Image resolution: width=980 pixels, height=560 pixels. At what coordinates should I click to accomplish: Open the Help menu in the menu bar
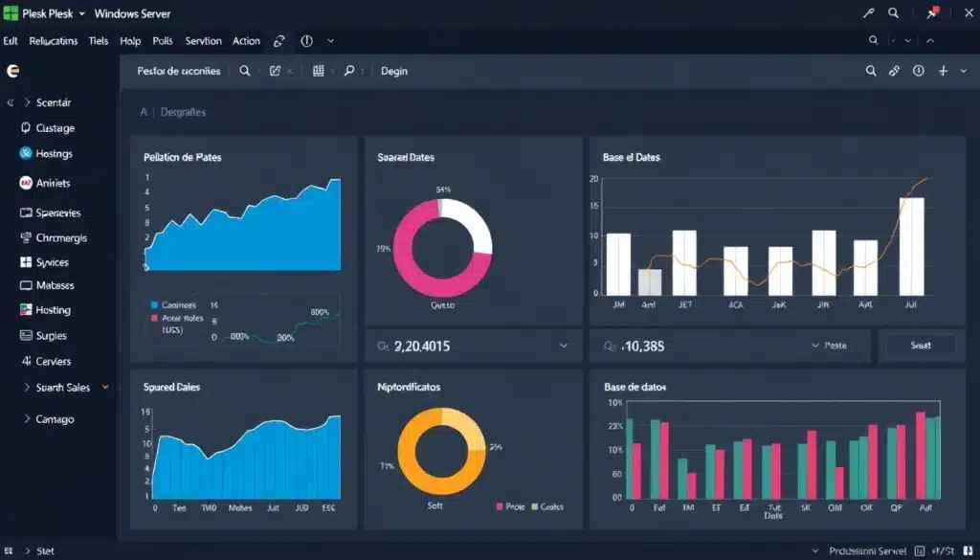point(130,40)
